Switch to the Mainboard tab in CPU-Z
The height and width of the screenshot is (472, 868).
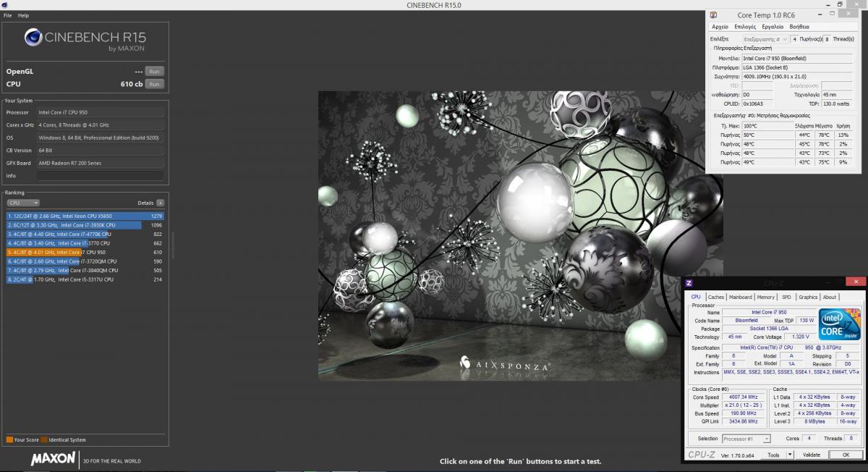click(x=741, y=297)
